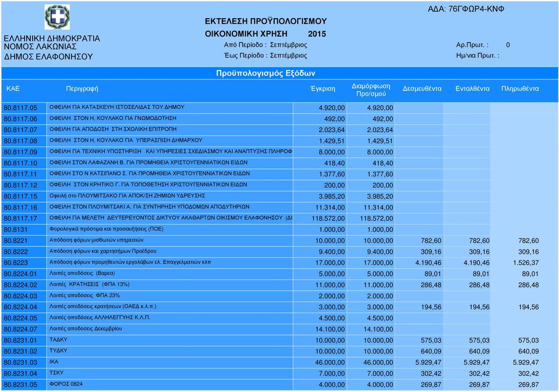Select the Έγκριση column header
This screenshot has width=559, height=392.
(323, 89)
